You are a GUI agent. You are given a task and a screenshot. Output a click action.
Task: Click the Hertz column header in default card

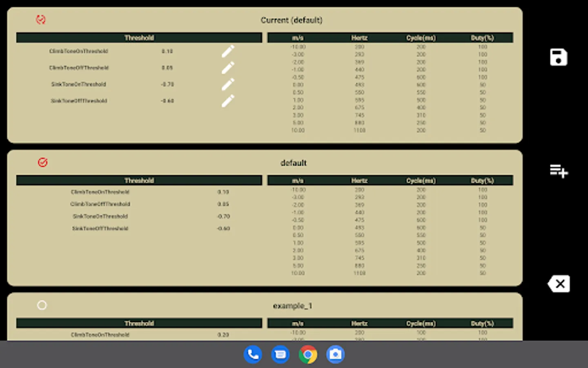(359, 180)
